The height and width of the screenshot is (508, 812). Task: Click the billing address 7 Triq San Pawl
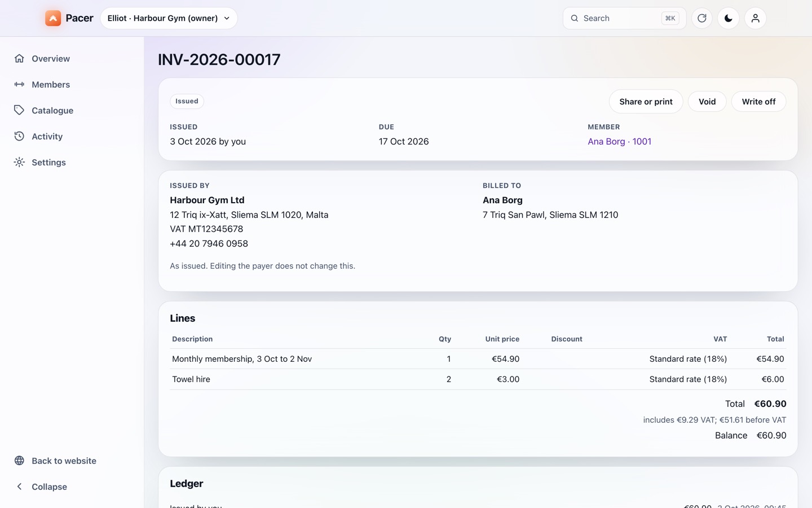[x=550, y=214]
